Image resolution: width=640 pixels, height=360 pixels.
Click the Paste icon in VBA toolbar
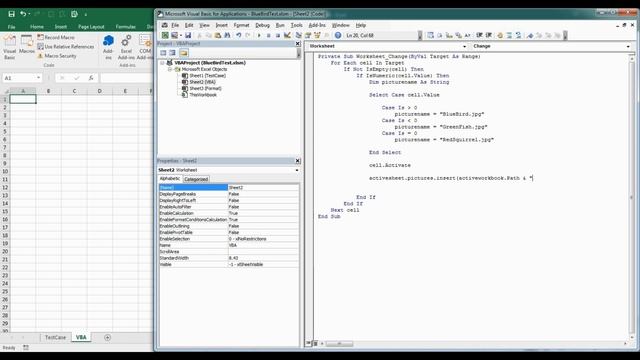click(218, 36)
